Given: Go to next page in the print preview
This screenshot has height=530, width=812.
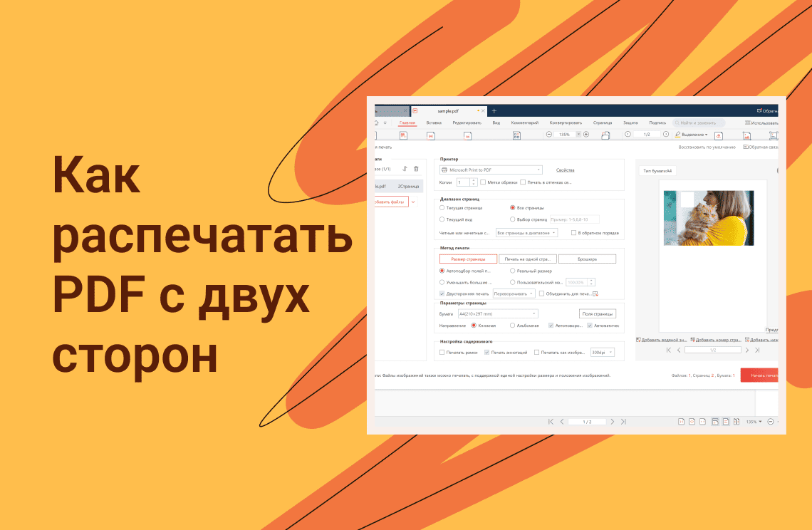Looking at the screenshot, I should pos(746,350).
